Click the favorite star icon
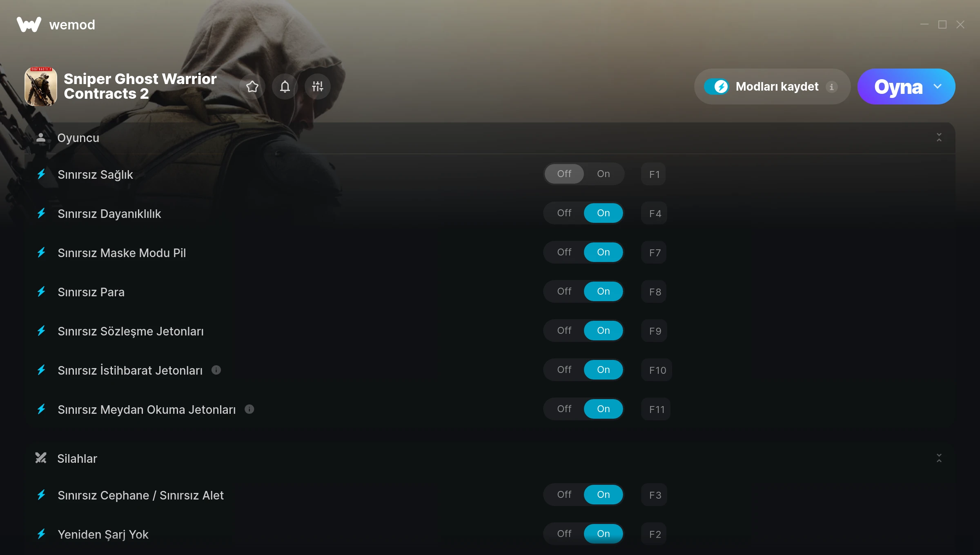980x555 pixels. click(x=252, y=87)
